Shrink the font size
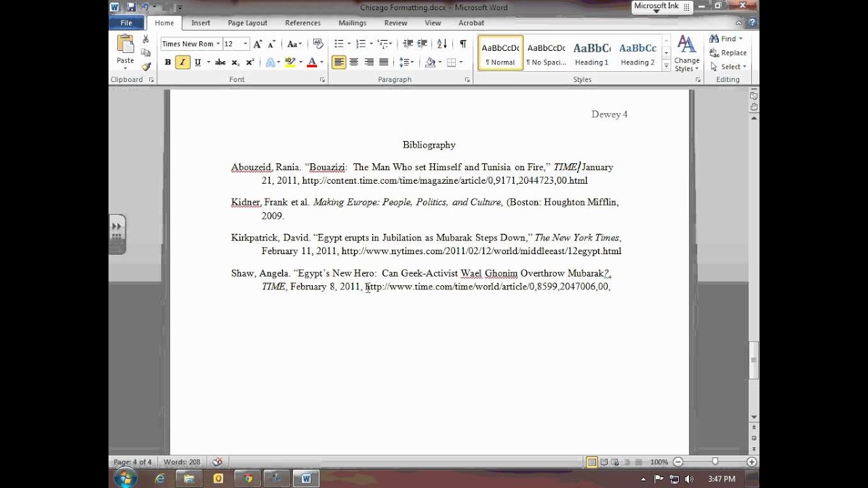Image resolution: width=868 pixels, height=488 pixels. point(271,44)
